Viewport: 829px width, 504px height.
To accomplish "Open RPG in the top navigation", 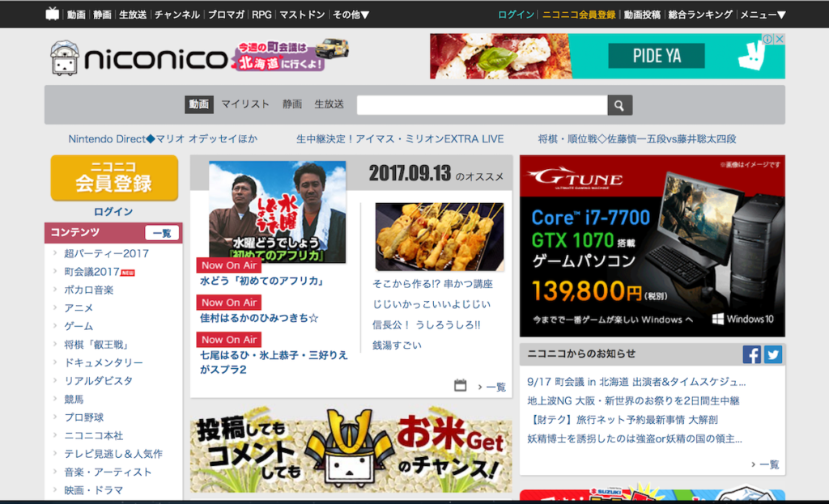I will (261, 15).
